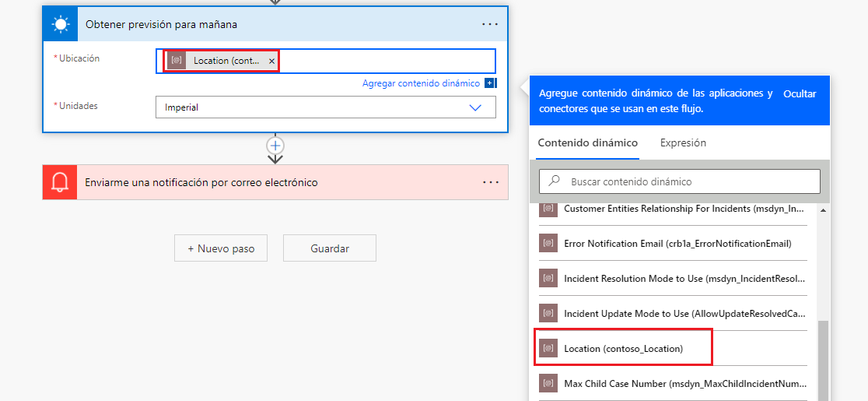Insert a new step with the plus connector
Image resolution: width=868 pixels, height=401 pixels.
(275, 146)
